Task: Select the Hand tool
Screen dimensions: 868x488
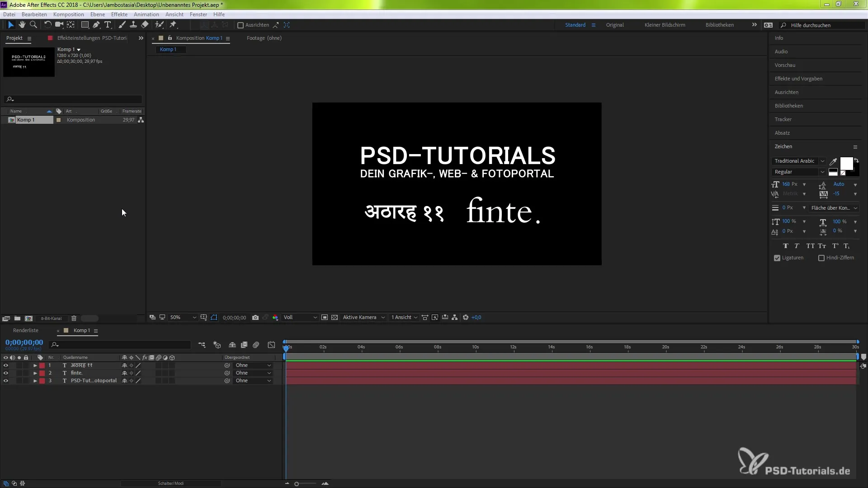Action: click(x=22, y=25)
